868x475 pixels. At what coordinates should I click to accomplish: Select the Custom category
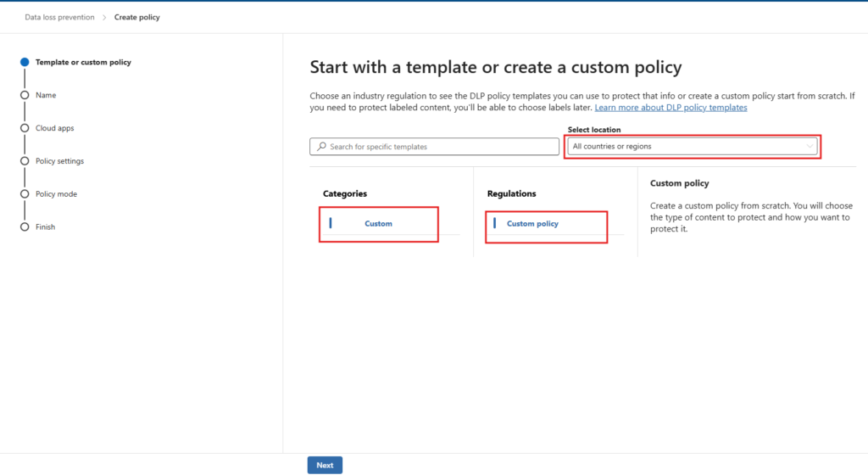tap(378, 224)
